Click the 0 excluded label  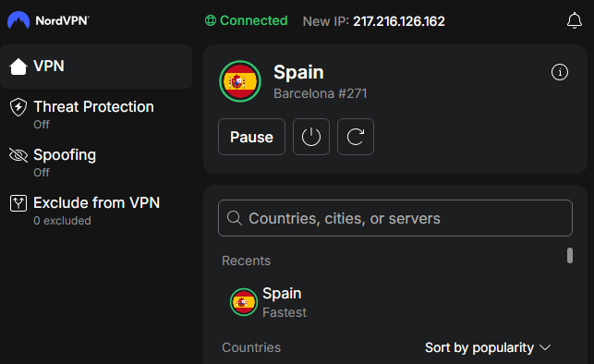pyautogui.click(x=62, y=221)
